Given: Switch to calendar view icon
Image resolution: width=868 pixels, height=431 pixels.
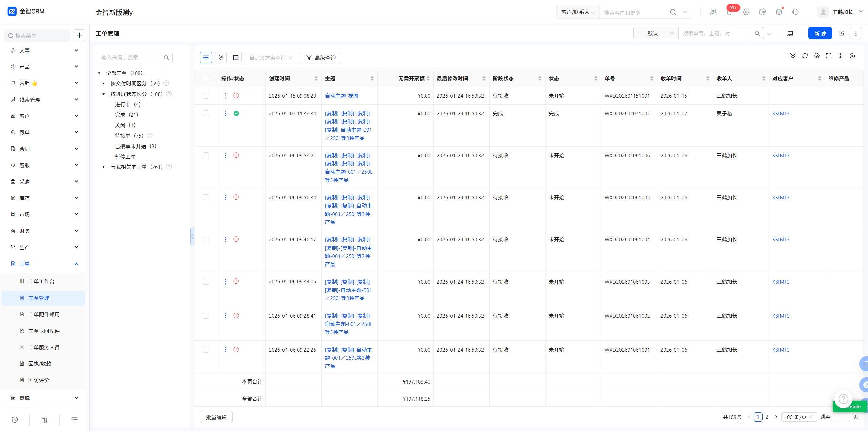Looking at the screenshot, I should (236, 58).
